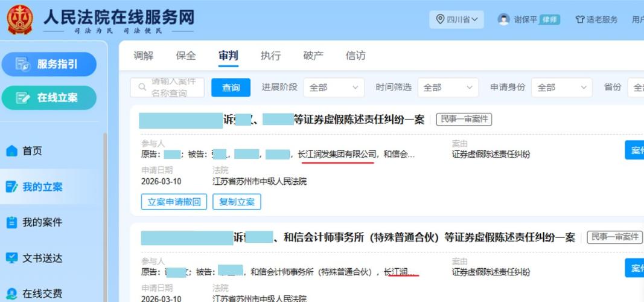Click the user name 谢保平
The width and height of the screenshot is (644, 302).
(526, 19)
